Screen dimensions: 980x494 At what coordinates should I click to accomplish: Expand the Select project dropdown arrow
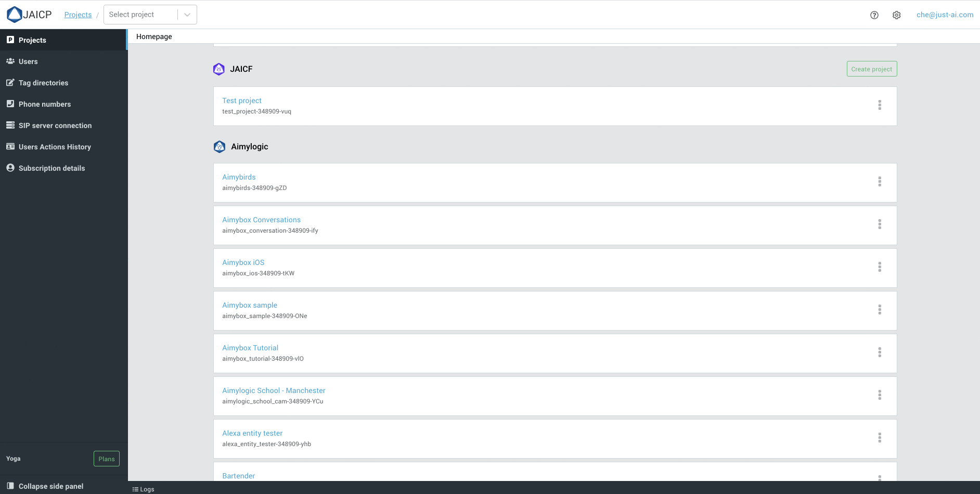pyautogui.click(x=187, y=15)
